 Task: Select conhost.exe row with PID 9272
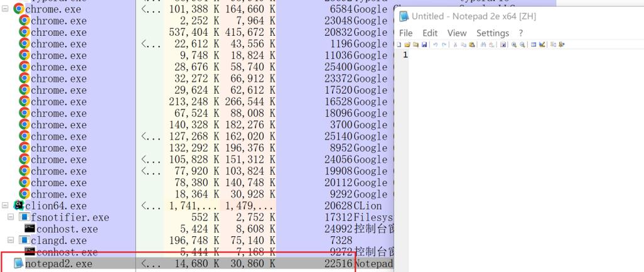click(197, 251)
